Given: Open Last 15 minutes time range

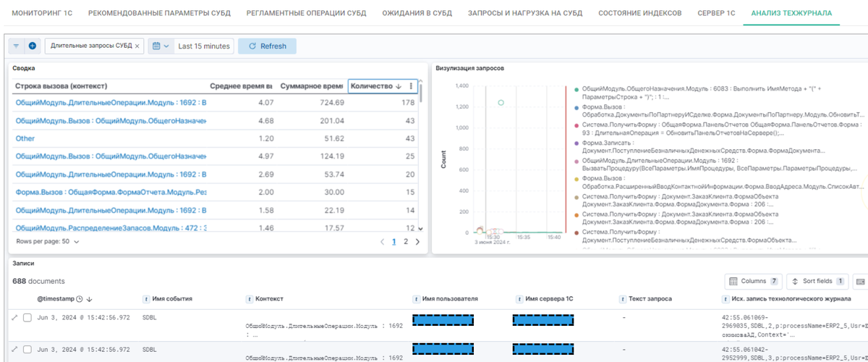Looking at the screenshot, I should click(x=203, y=46).
